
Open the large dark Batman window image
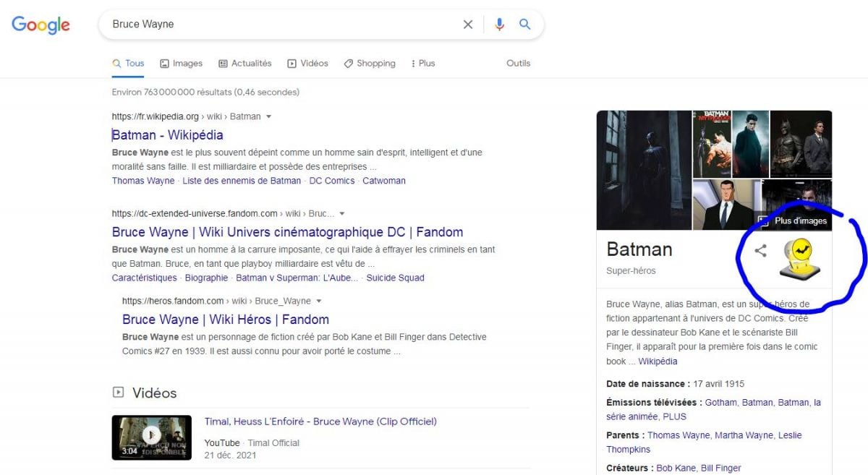(644, 170)
